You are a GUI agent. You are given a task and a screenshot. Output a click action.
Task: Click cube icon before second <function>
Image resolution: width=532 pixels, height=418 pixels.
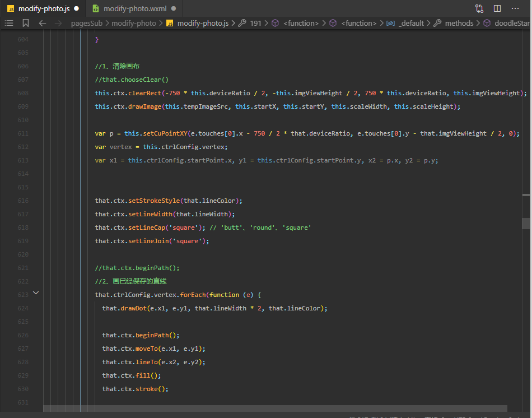(x=333, y=23)
